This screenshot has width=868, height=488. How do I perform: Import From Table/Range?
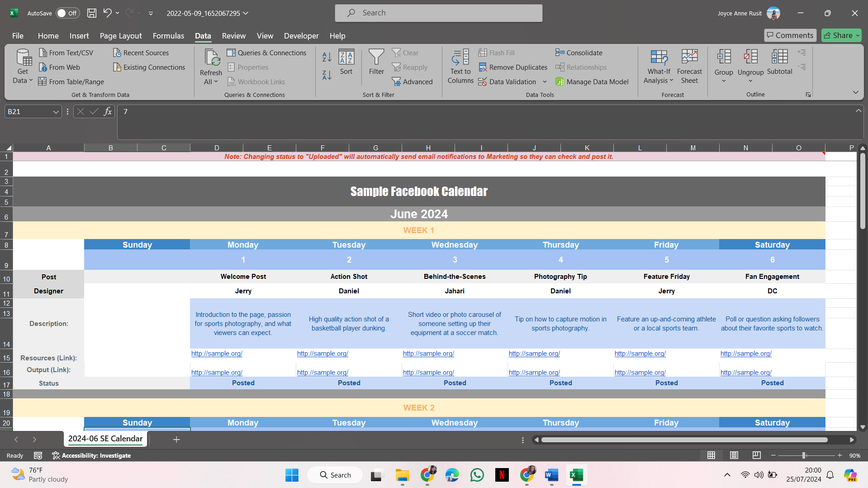(x=71, y=82)
